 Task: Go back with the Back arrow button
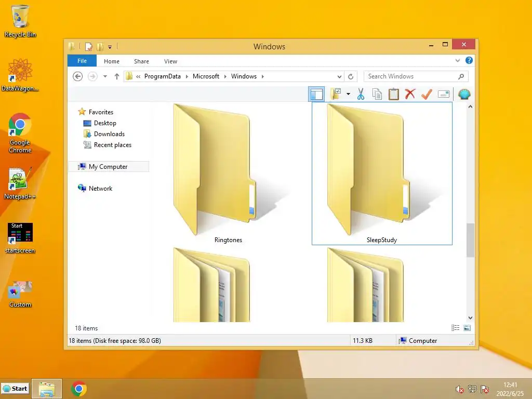point(78,76)
